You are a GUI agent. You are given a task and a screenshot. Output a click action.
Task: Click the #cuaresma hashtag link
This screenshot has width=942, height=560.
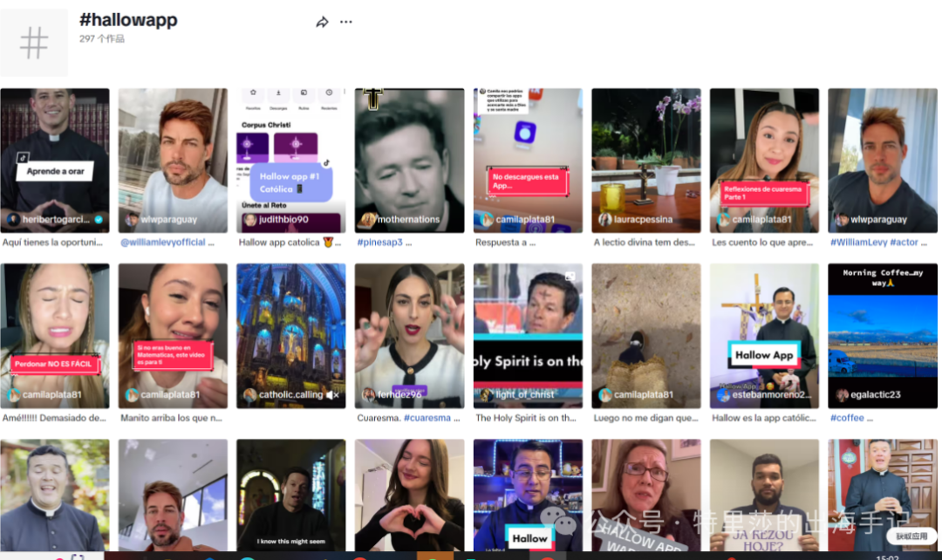coord(427,418)
